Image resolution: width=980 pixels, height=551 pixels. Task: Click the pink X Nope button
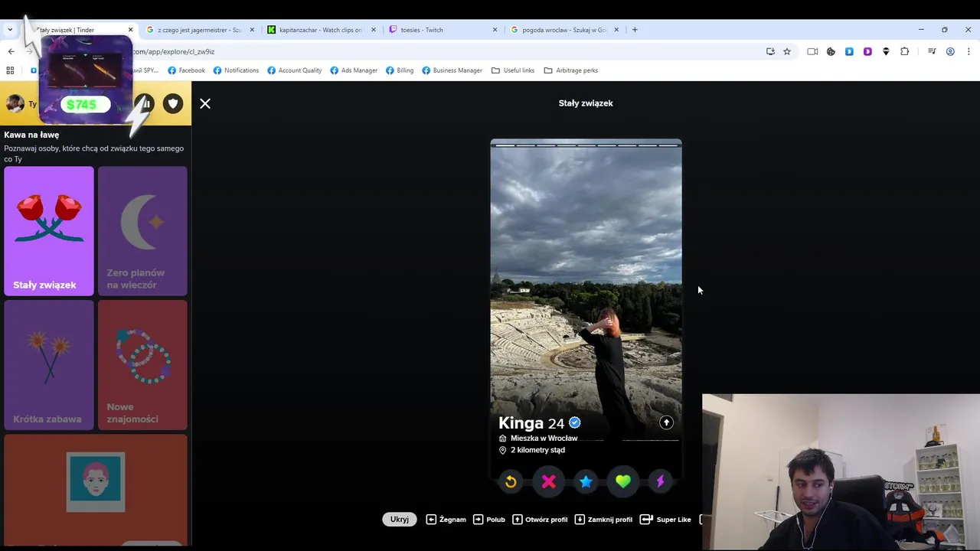(x=548, y=481)
